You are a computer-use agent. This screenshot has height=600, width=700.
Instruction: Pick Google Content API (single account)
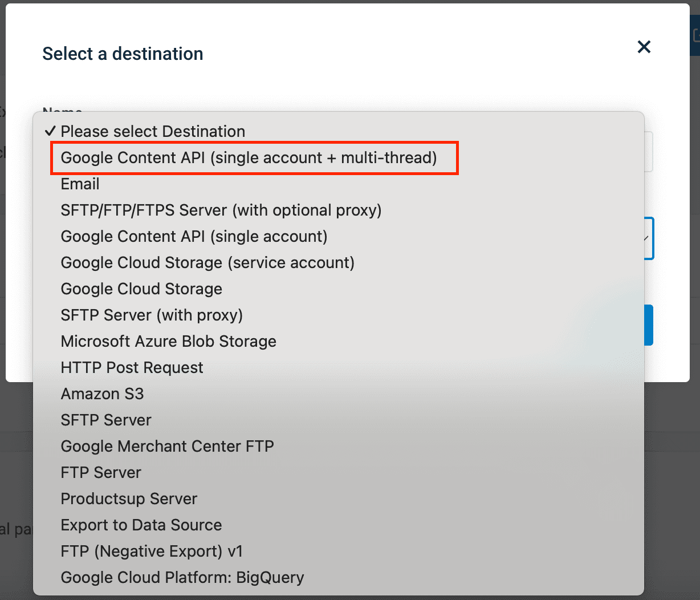(194, 237)
